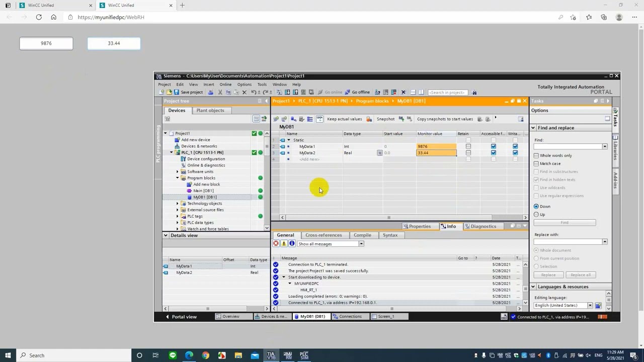Toggle Match case checkbox
This screenshot has width=644, height=362.
pyautogui.click(x=536, y=163)
